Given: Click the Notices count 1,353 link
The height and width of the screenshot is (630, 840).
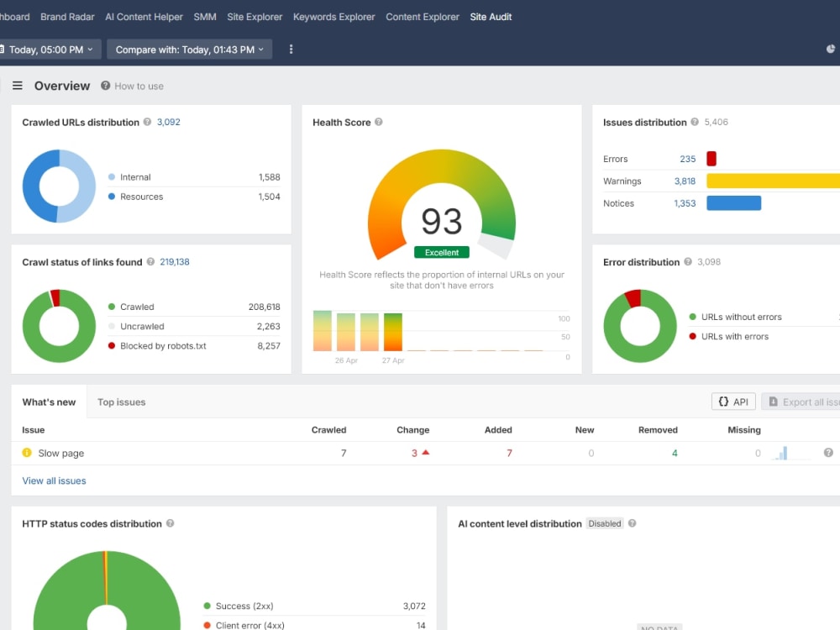Looking at the screenshot, I should [685, 203].
